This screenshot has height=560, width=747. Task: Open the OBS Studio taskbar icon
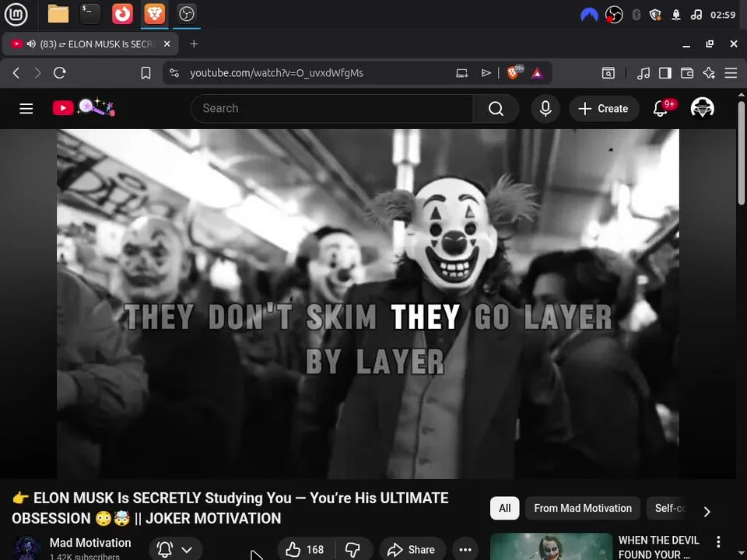coord(186,14)
